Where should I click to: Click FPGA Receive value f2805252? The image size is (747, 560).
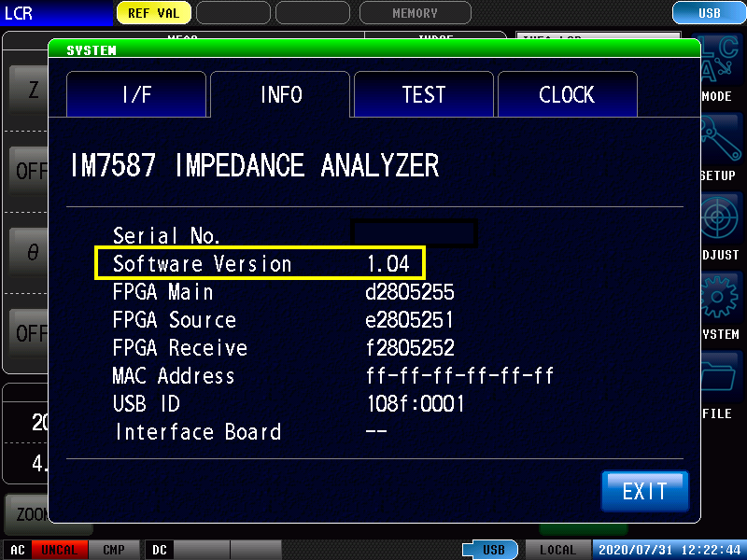click(x=410, y=347)
